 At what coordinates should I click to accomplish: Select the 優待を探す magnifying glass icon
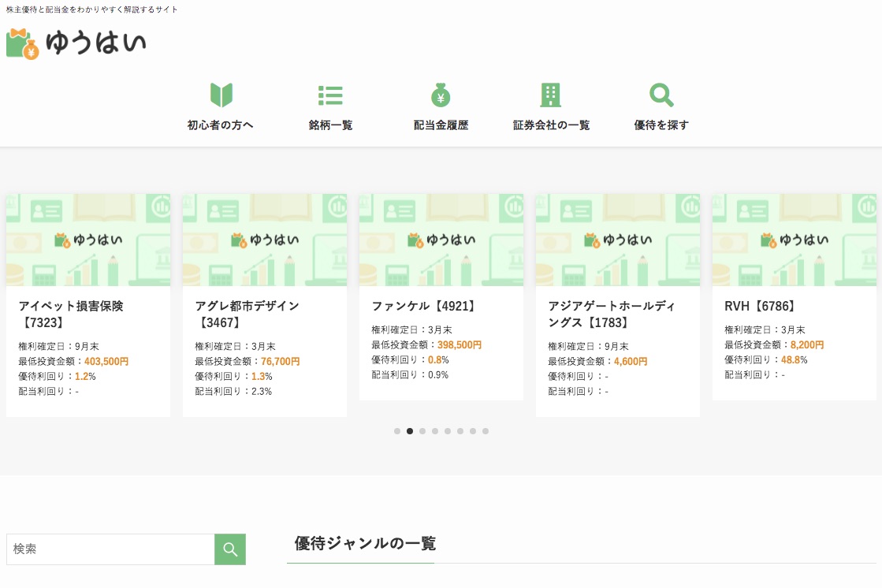(661, 95)
